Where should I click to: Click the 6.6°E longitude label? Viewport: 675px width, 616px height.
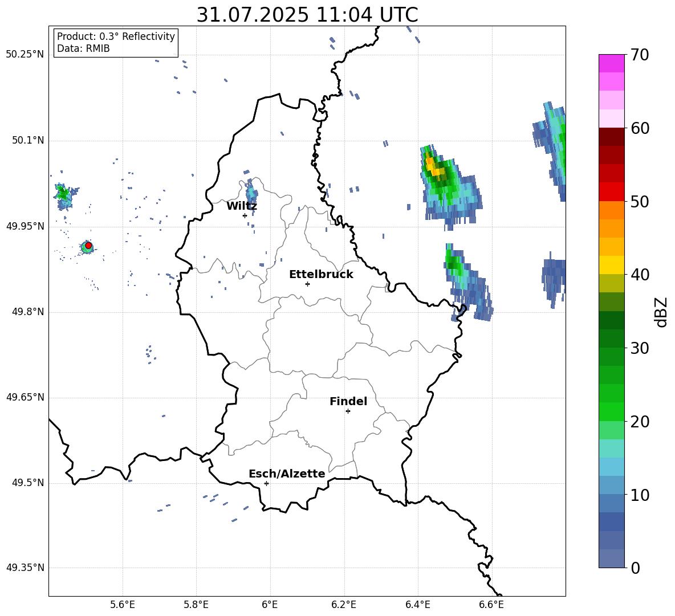pyautogui.click(x=491, y=605)
